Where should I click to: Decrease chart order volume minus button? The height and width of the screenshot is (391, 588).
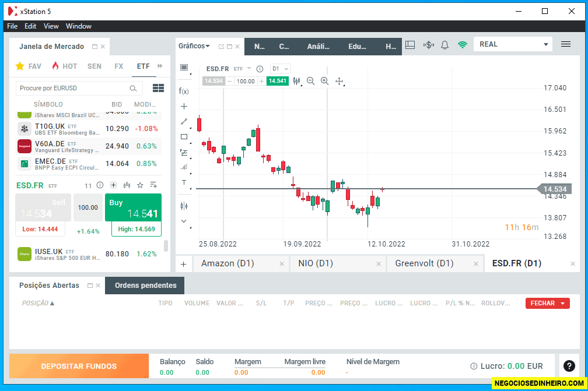click(229, 81)
